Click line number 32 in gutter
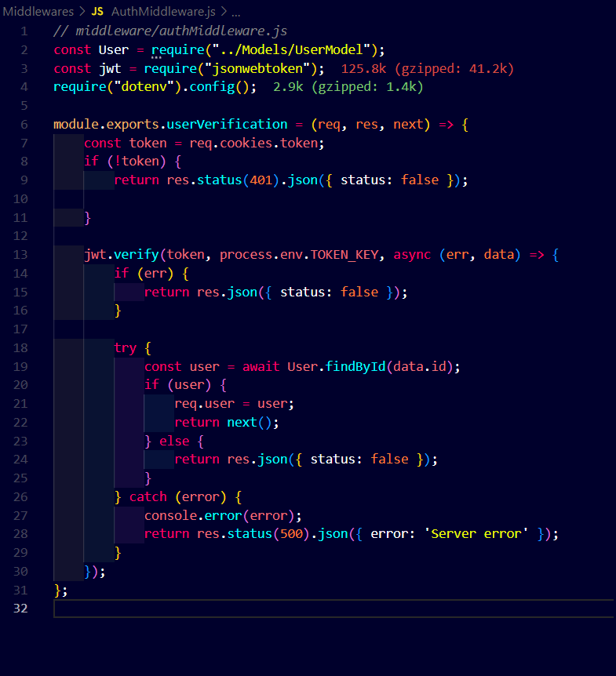This screenshot has width=616, height=676. tap(20, 609)
